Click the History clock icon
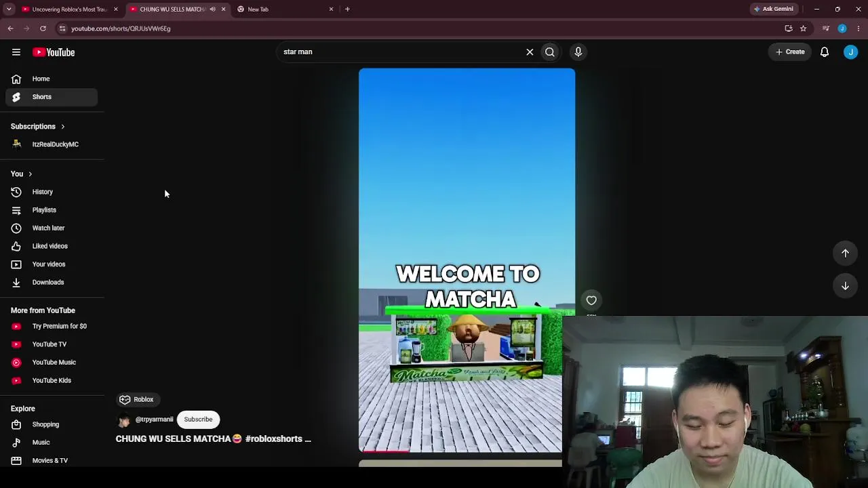The height and width of the screenshot is (488, 868). [x=16, y=192]
